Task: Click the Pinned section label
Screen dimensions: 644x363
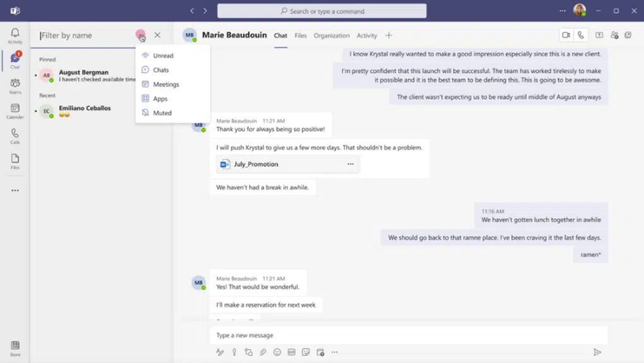Action: (47, 59)
